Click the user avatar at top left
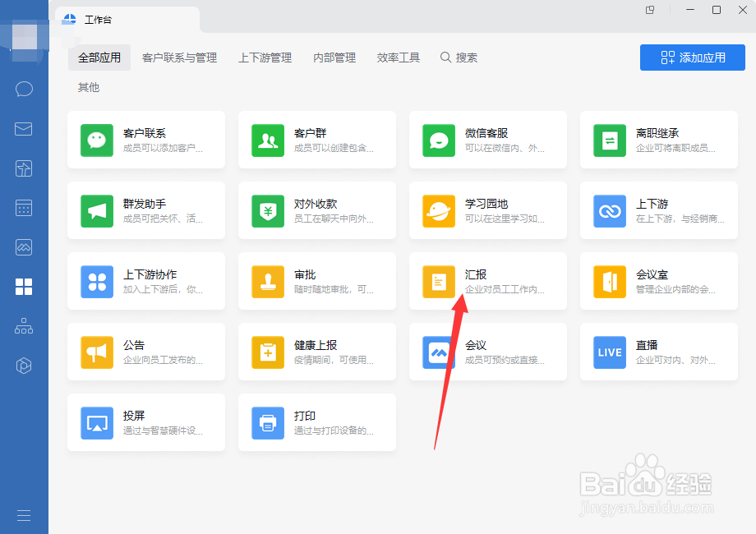The image size is (756, 534). point(25,37)
